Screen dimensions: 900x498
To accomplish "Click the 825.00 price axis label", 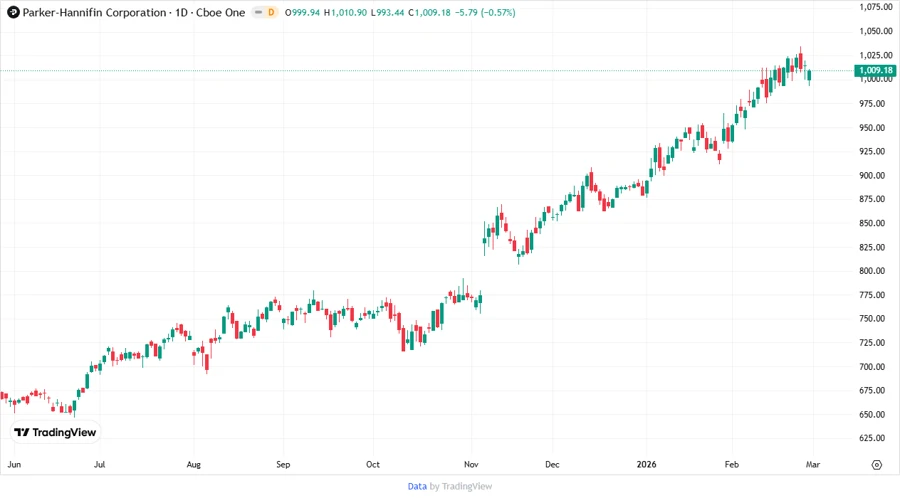I will (x=872, y=247).
